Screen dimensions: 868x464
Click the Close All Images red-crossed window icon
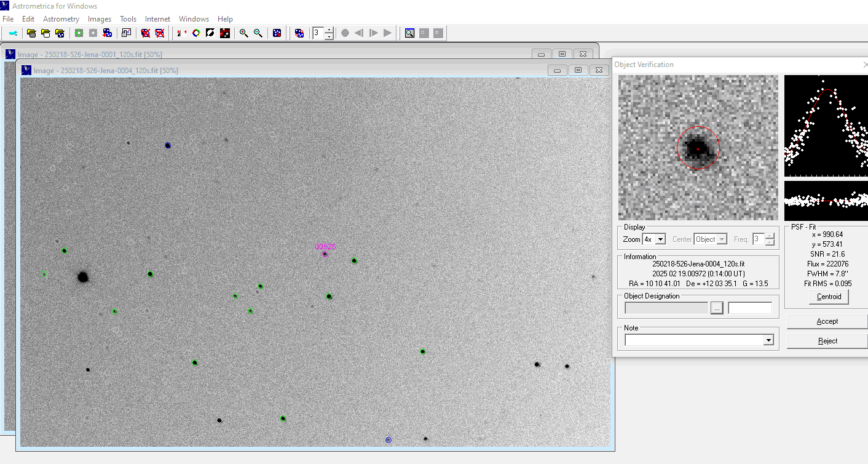160,33
